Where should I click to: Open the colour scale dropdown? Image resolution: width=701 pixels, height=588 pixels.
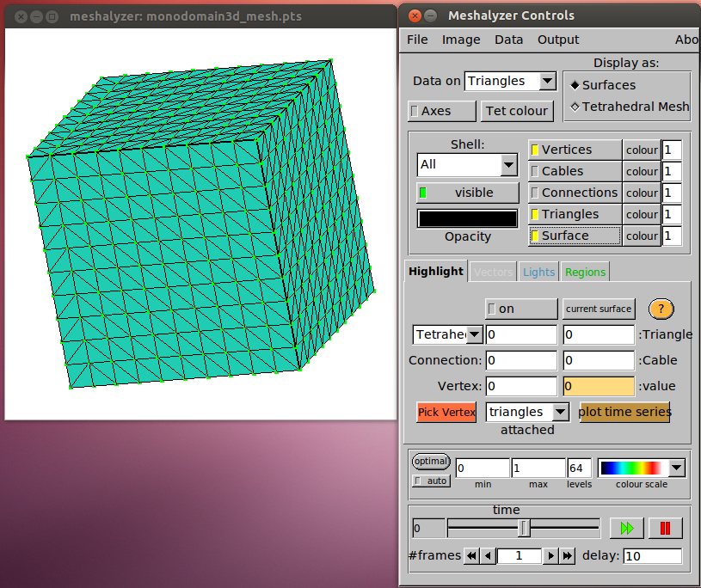coord(676,468)
